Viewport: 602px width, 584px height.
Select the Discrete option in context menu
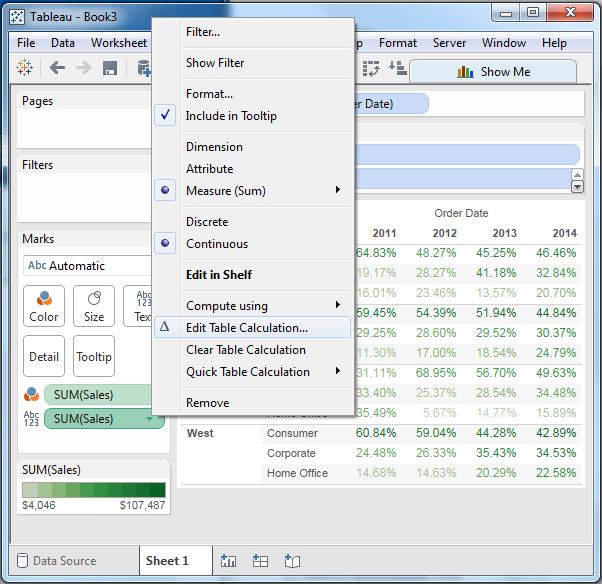tap(207, 222)
